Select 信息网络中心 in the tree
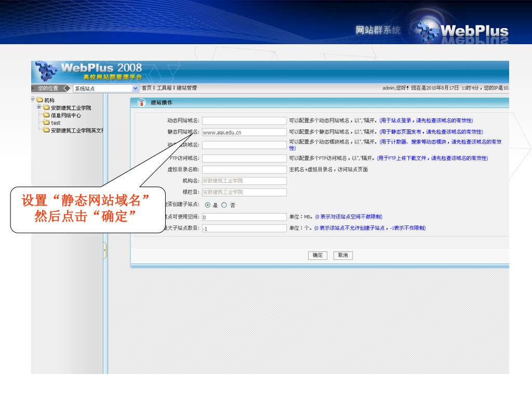The image size is (532, 399). coord(66,115)
